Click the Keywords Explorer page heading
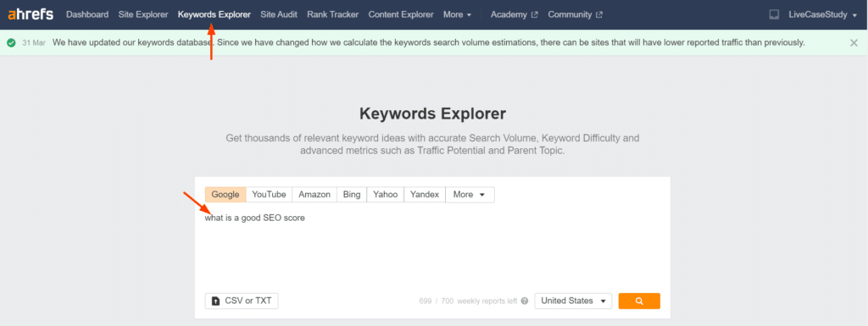868x326 pixels. 432,113
